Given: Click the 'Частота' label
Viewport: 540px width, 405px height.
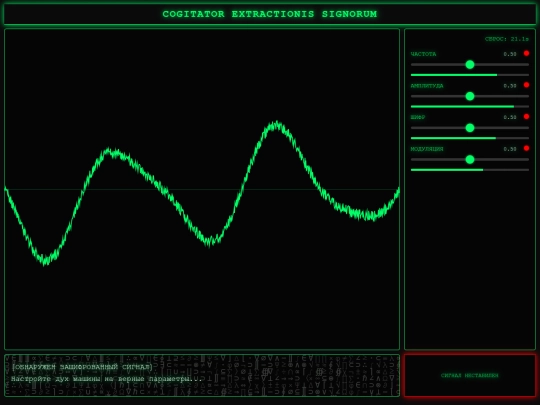Looking at the screenshot, I should coord(423,54).
